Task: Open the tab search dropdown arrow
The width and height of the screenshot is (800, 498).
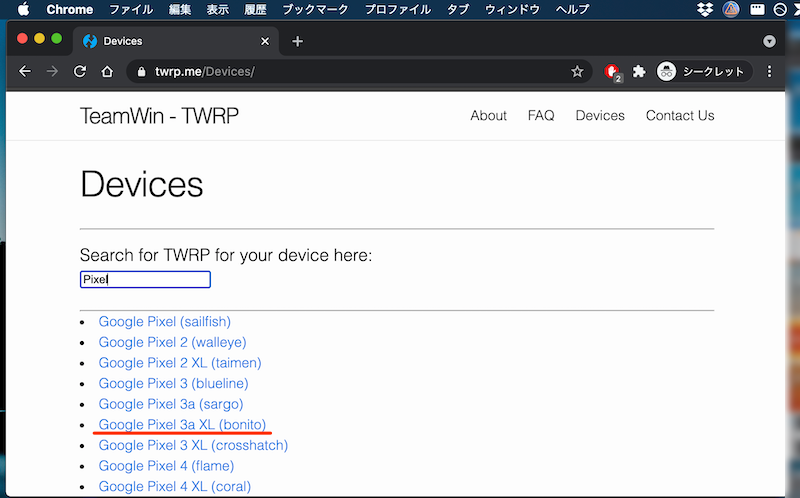Action: (769, 41)
